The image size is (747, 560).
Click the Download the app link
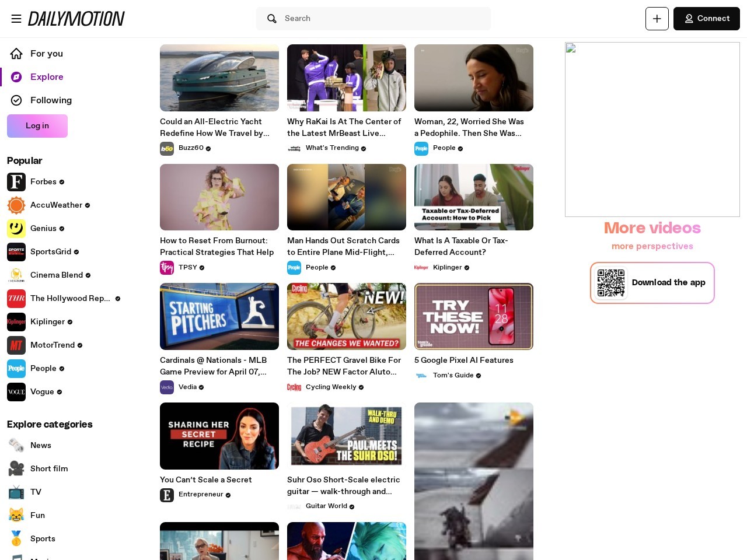click(x=668, y=282)
